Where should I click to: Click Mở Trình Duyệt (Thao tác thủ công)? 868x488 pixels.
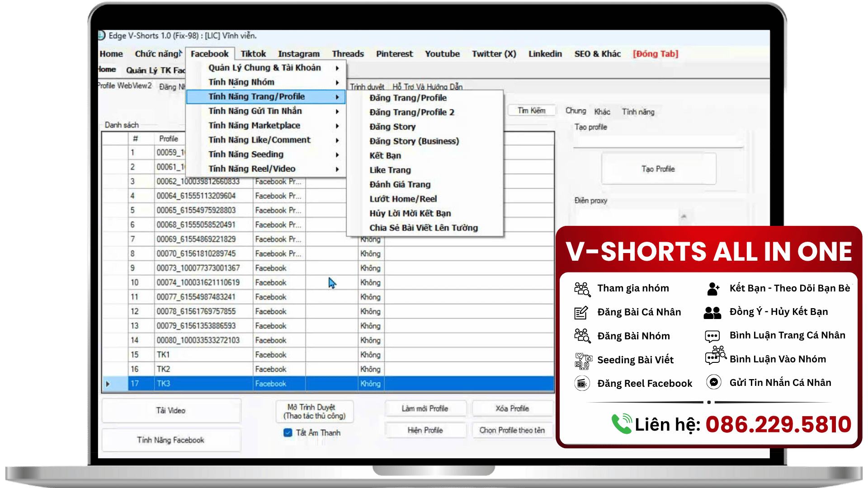click(x=315, y=412)
